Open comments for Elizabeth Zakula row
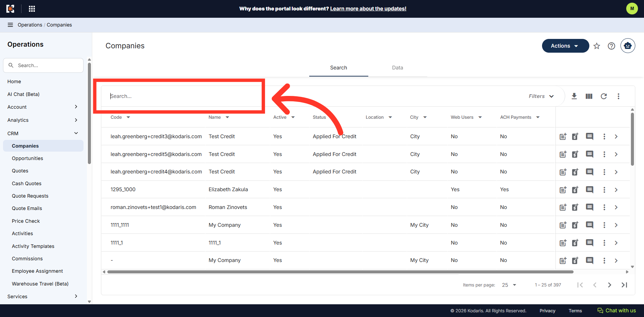The image size is (644, 317). tap(590, 190)
